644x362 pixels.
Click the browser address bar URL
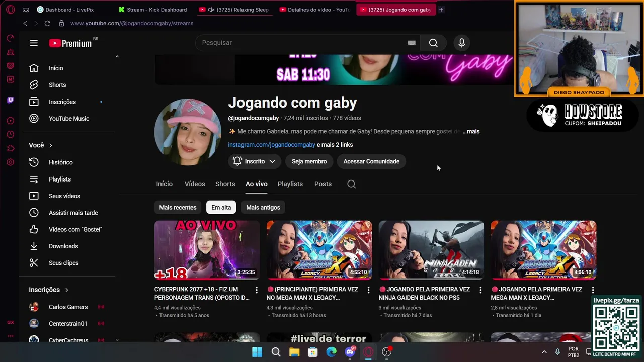pos(132,23)
